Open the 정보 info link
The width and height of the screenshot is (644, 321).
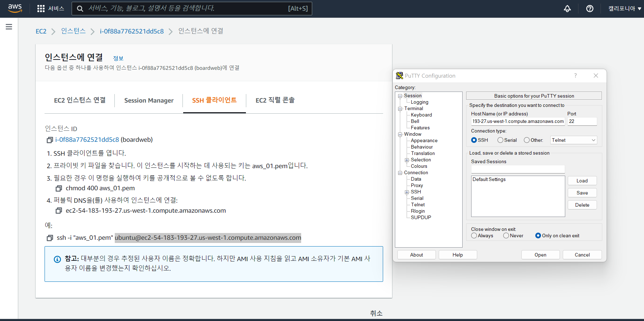point(118,58)
